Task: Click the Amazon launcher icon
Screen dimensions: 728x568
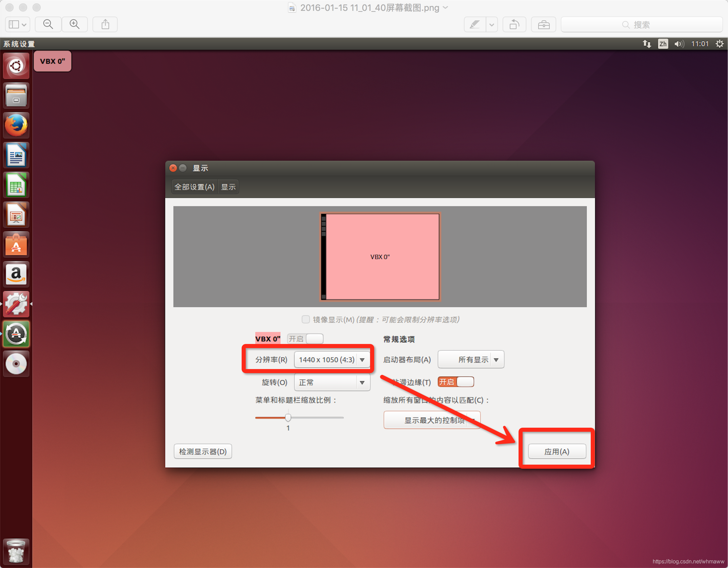Action: point(16,275)
